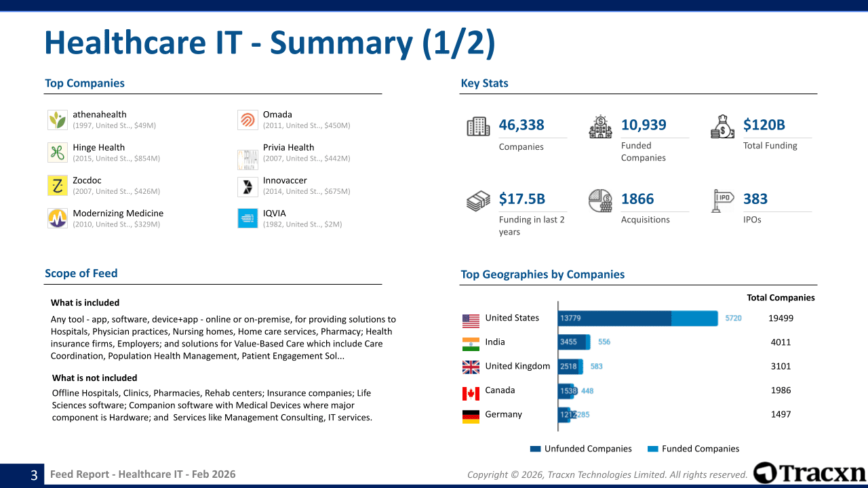Open the Privia Health company name
Image resolution: width=868 pixels, height=488 pixels.
[x=288, y=147]
